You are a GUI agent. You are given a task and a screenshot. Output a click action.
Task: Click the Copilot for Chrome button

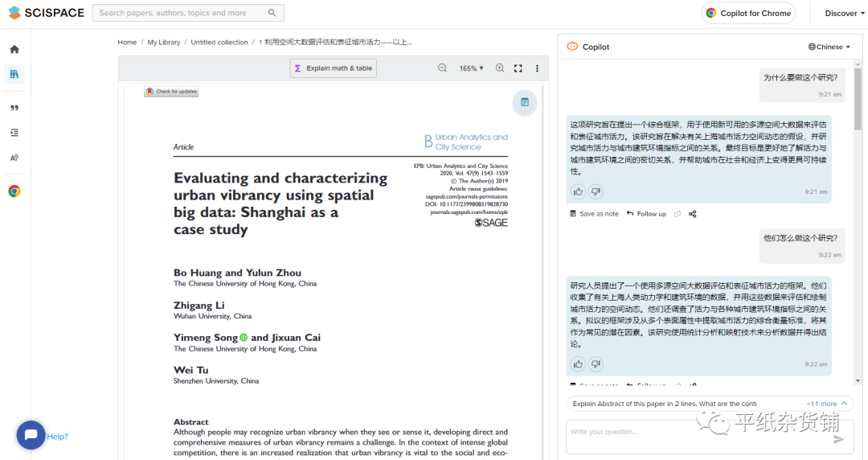click(748, 13)
